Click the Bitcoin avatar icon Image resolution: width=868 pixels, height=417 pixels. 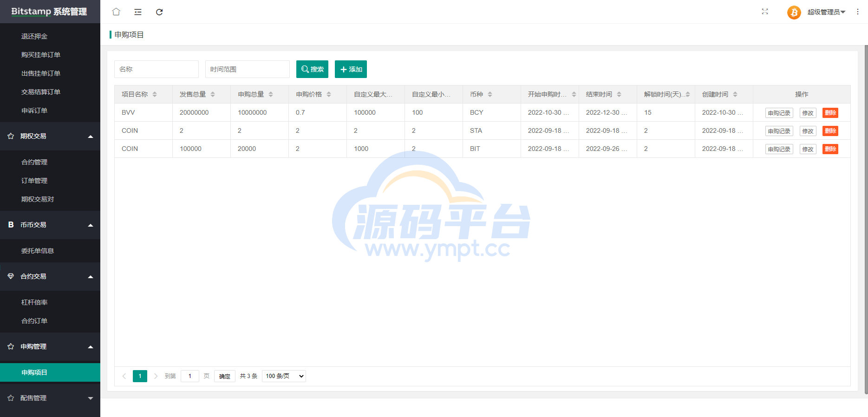[x=794, y=12]
